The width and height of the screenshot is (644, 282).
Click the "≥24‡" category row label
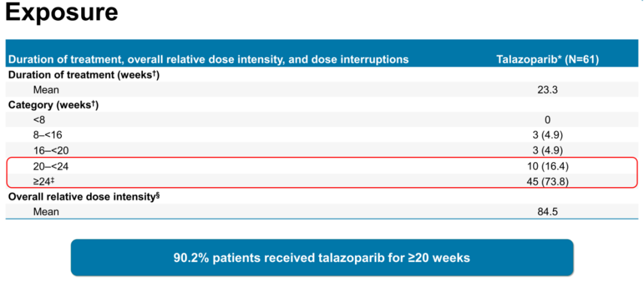[x=44, y=181]
